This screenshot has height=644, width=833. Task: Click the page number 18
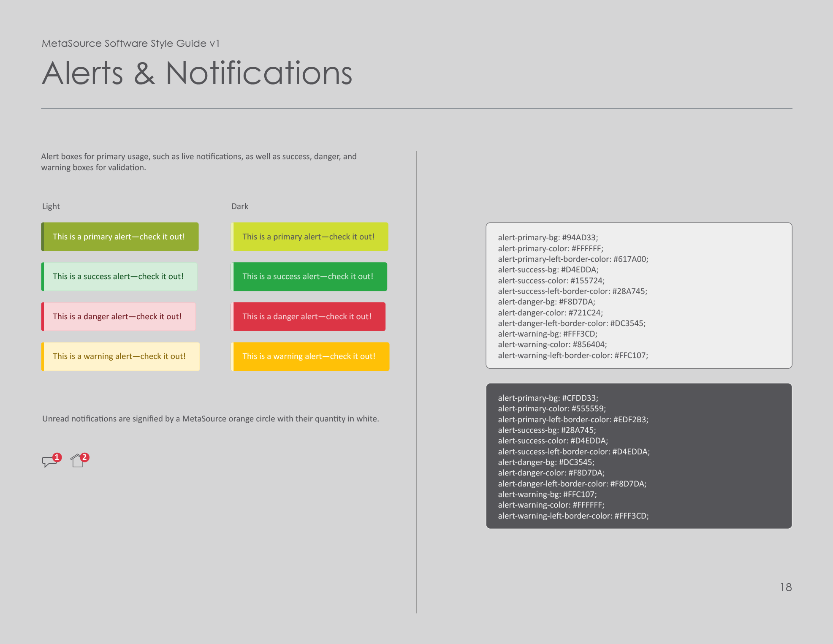click(785, 587)
